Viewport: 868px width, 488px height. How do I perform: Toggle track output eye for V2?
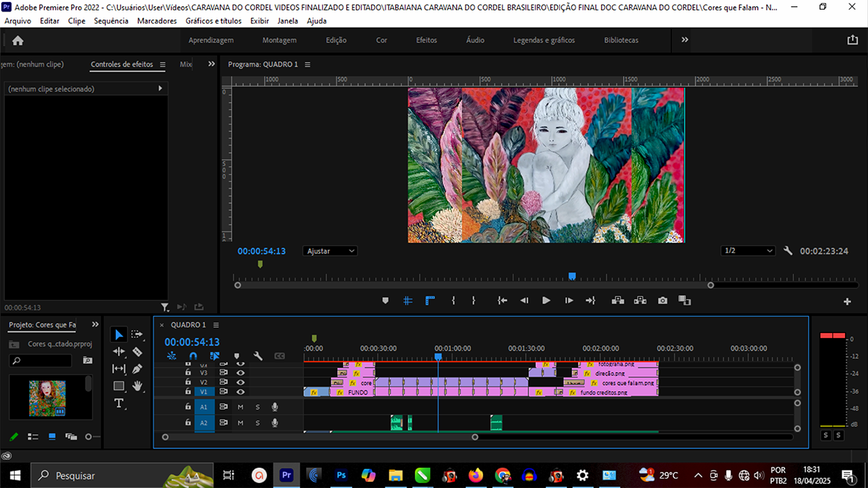coord(241,382)
